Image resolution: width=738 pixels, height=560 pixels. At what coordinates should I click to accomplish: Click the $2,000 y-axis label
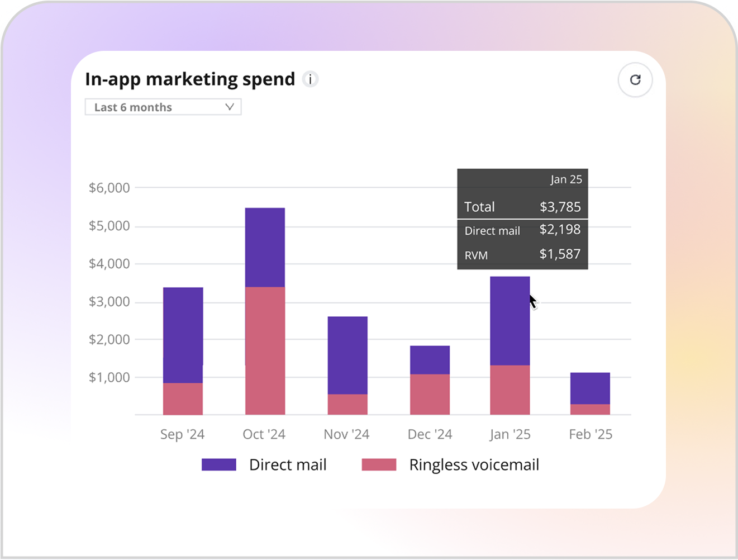pos(109,339)
